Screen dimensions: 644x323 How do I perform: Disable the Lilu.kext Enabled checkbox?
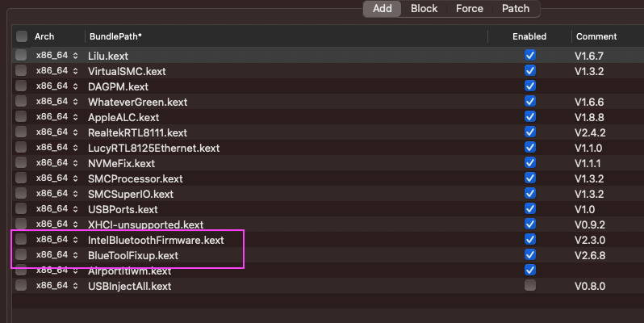click(529, 56)
